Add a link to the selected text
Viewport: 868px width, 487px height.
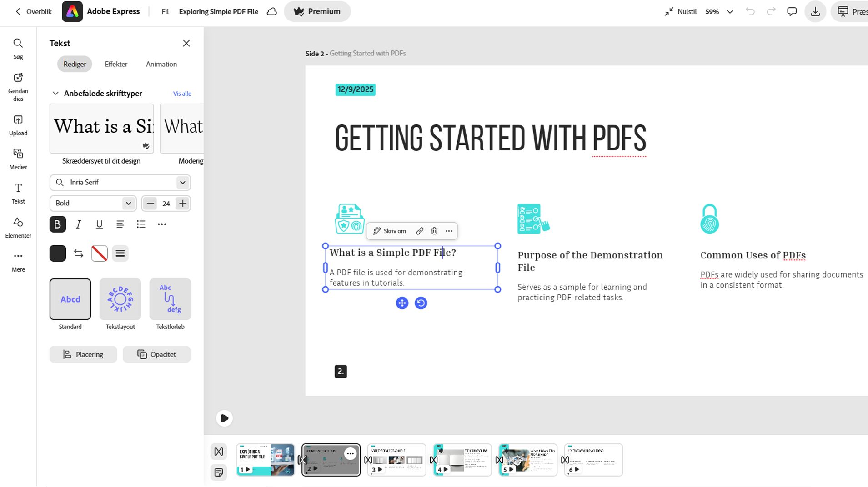pos(420,231)
